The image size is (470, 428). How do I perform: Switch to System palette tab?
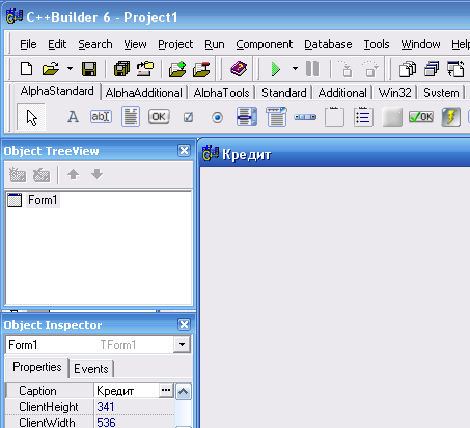[x=441, y=93]
